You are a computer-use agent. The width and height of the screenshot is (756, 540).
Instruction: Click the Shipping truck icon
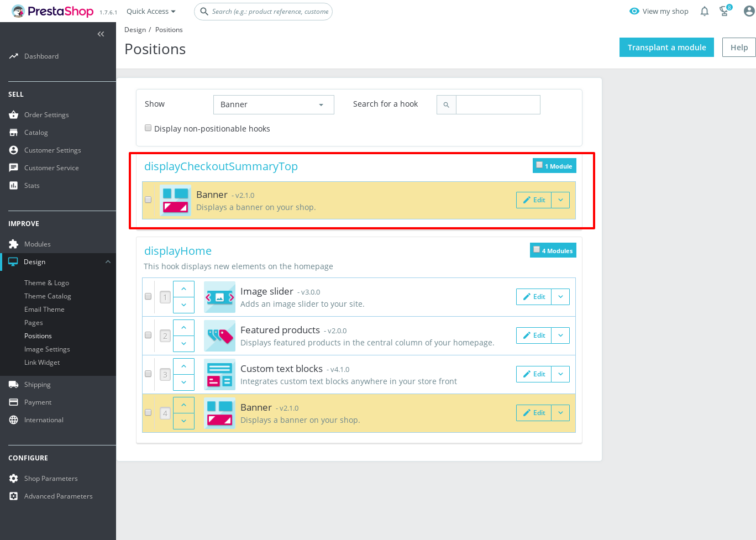click(x=13, y=384)
